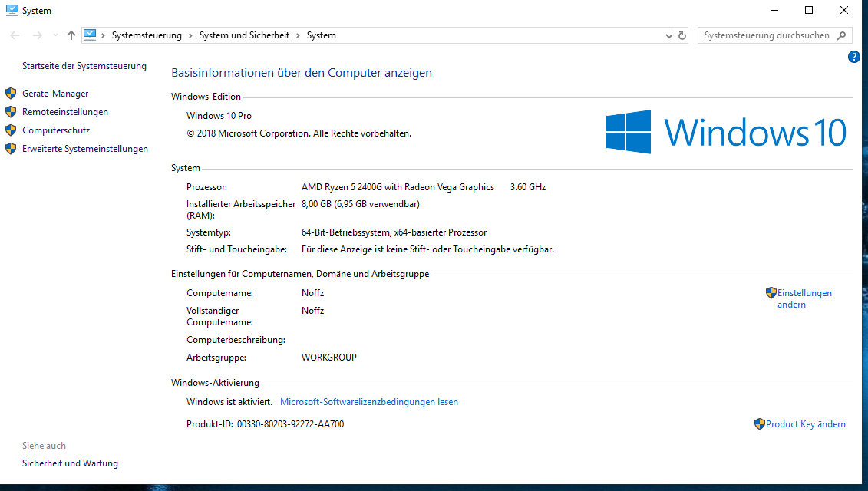Open Computerschutz settings

(x=56, y=130)
